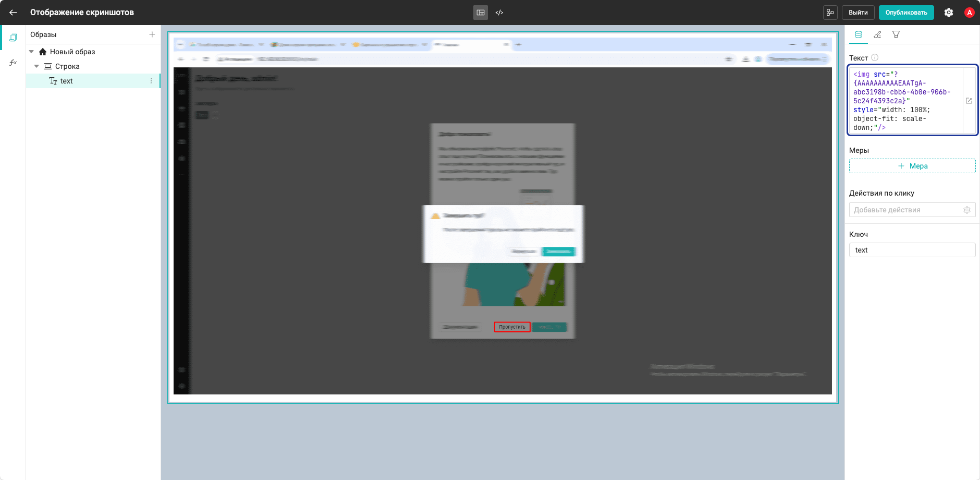Open the structure diagram icon near Выйти
980x480 pixels.
click(830, 13)
